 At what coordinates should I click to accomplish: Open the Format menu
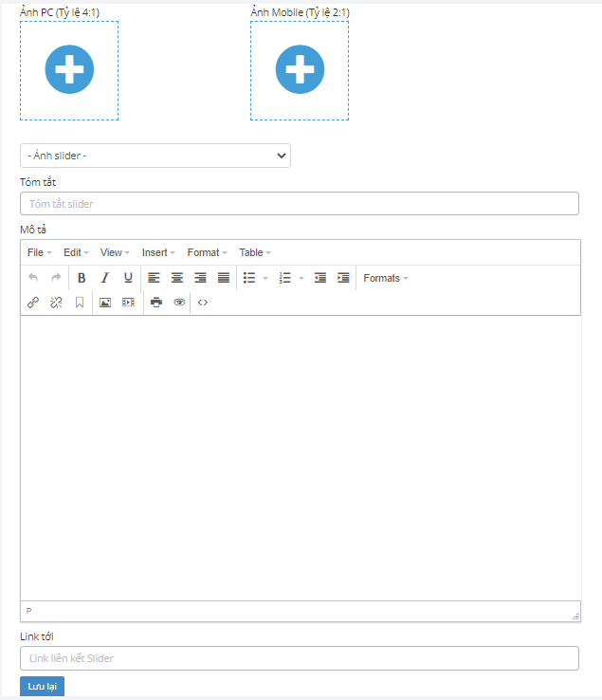tap(207, 252)
